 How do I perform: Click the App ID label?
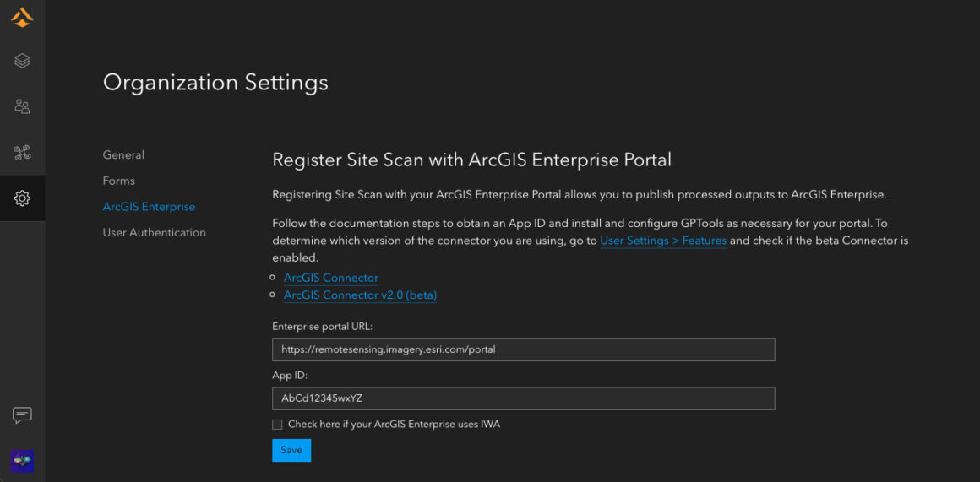click(291, 376)
